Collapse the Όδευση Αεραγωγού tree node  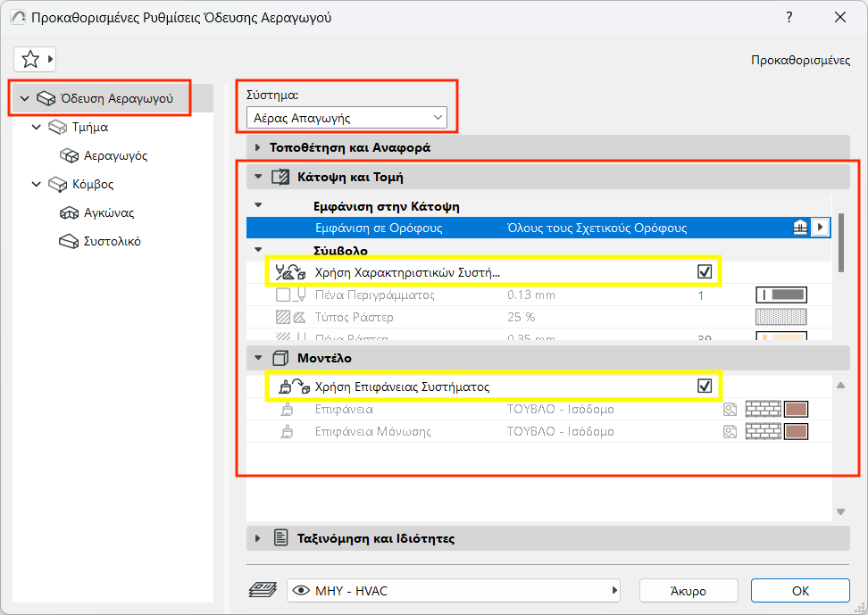[24, 98]
